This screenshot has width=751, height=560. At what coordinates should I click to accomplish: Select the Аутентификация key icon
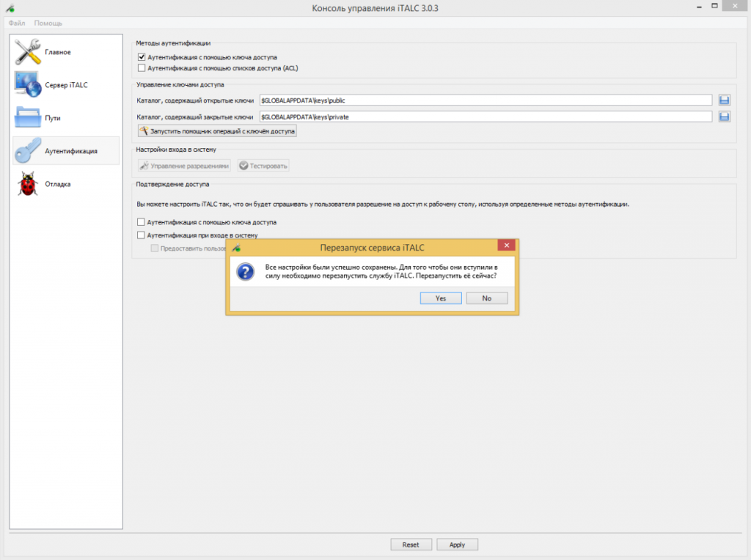point(28,150)
